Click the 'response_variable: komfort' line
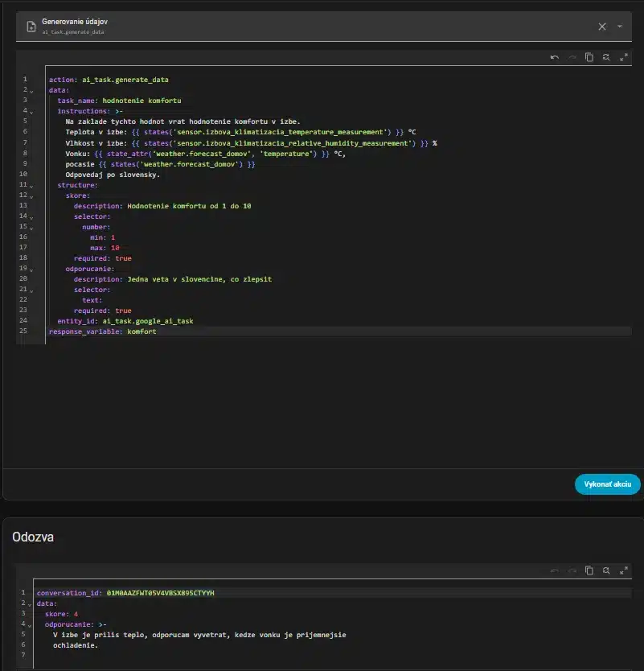Image resolution: width=644 pixels, height=671 pixels. (103, 331)
